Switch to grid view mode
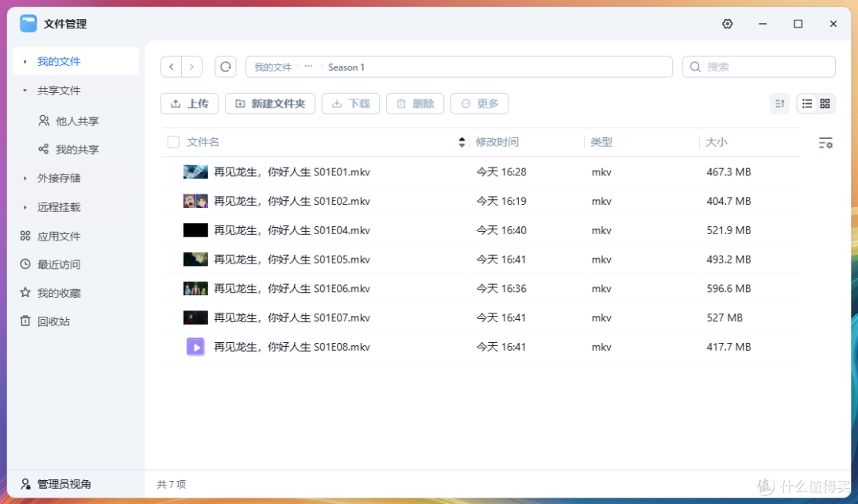The image size is (858, 504). 826,103
